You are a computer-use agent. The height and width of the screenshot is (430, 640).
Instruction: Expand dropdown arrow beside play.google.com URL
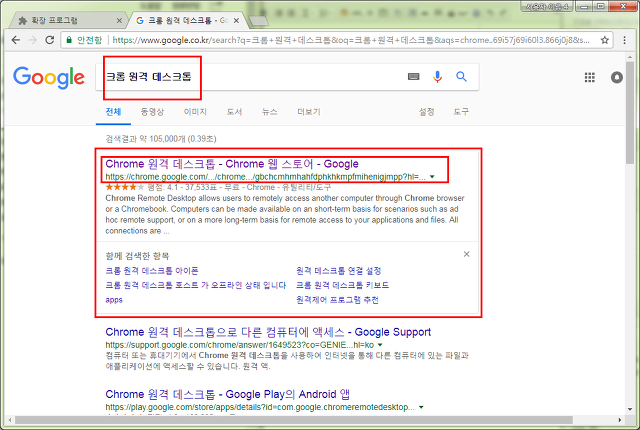point(421,407)
